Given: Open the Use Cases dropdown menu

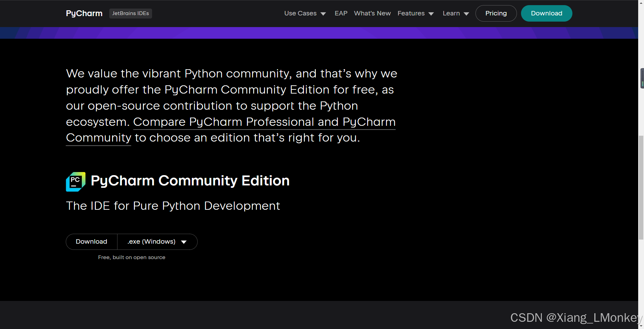Looking at the screenshot, I should pos(300,13).
